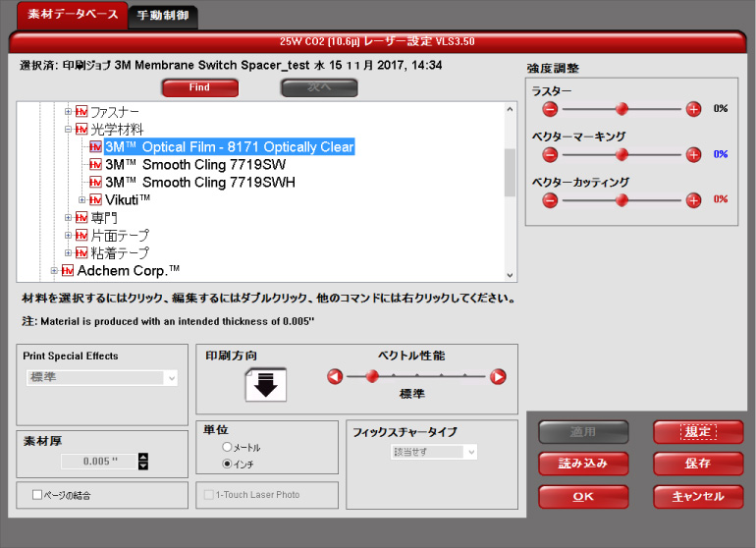
Task: Select 3M Optical Film - 8171 Optically Clear
Action: pos(230,146)
